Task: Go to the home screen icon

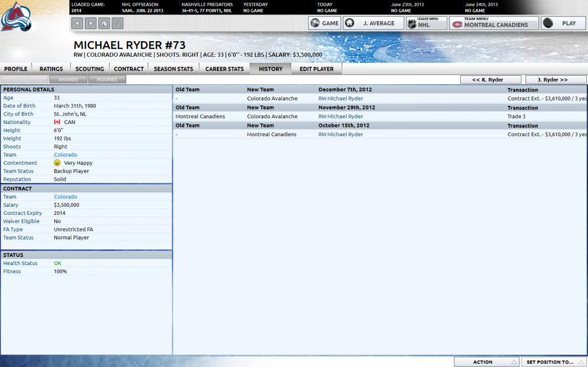Action: [x=104, y=23]
